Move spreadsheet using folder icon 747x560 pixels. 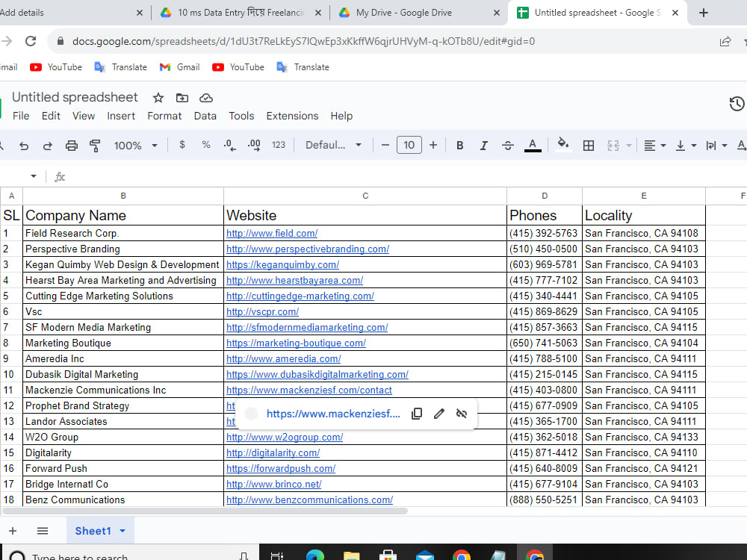pyautogui.click(x=182, y=98)
